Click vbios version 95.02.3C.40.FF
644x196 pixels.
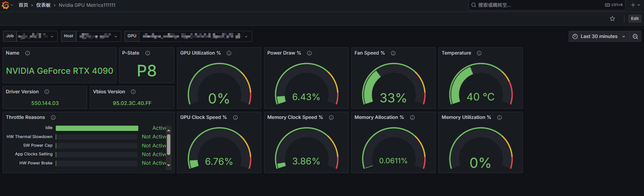132,103
